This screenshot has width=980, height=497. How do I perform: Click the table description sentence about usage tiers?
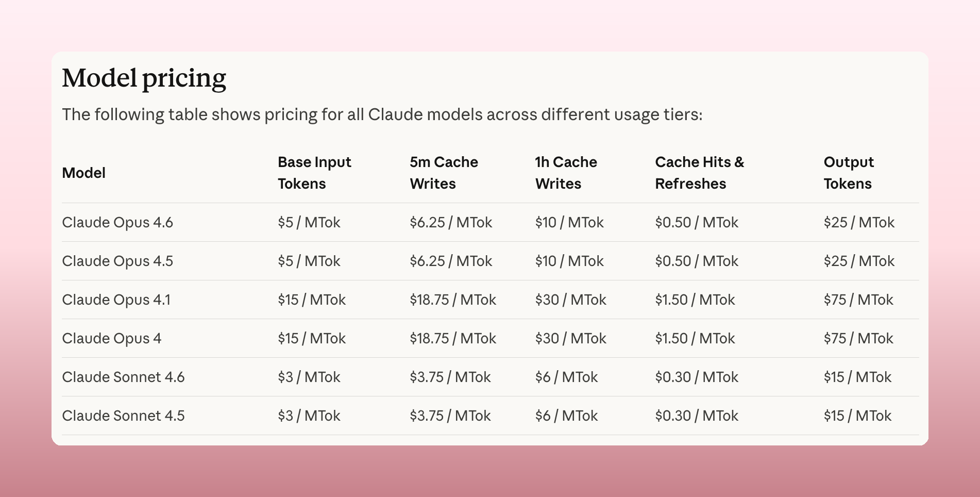pyautogui.click(x=382, y=114)
